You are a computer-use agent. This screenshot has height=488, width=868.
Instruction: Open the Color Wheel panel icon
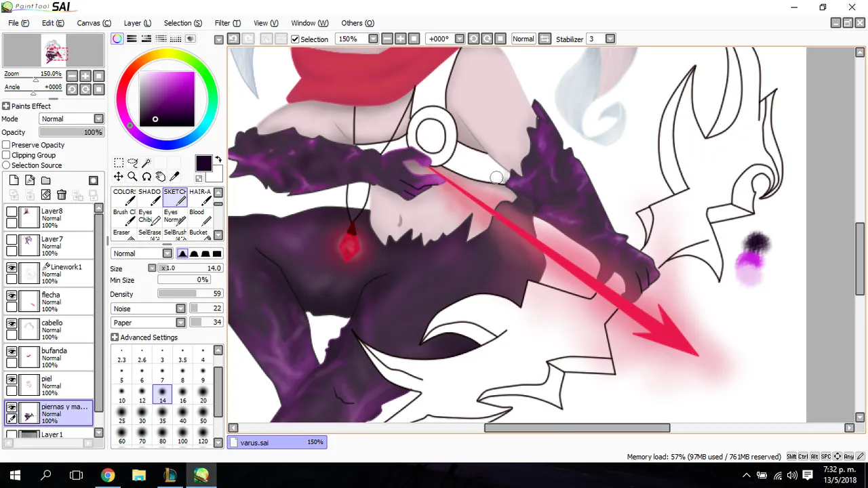[117, 39]
